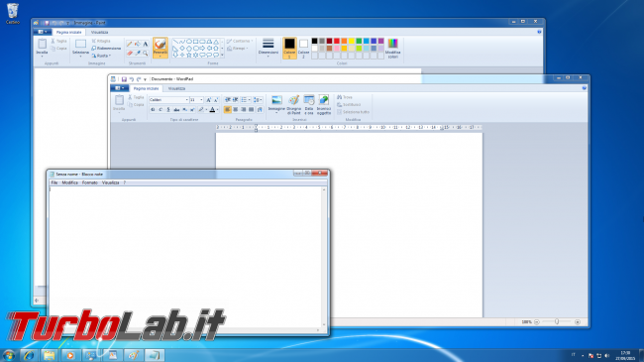Image resolution: width=644 pixels, height=362 pixels.
Task: Toggle bold formatting in WordPad
Action: pos(153,109)
